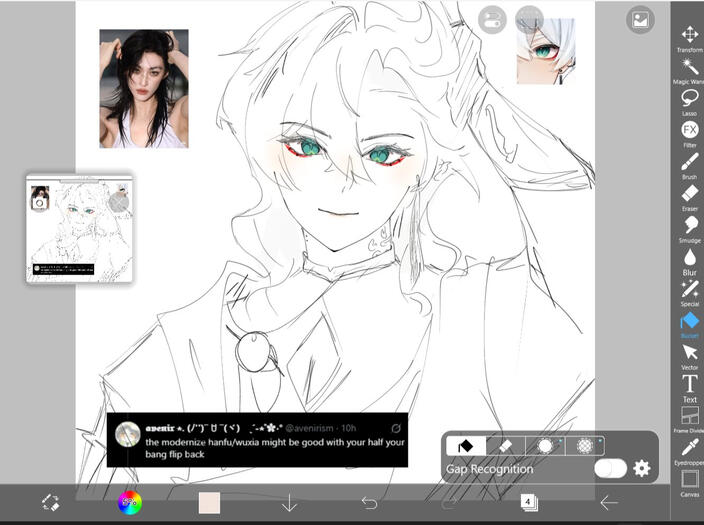This screenshot has height=525, width=704.
Task: Select the Blur tool
Action: tap(689, 262)
